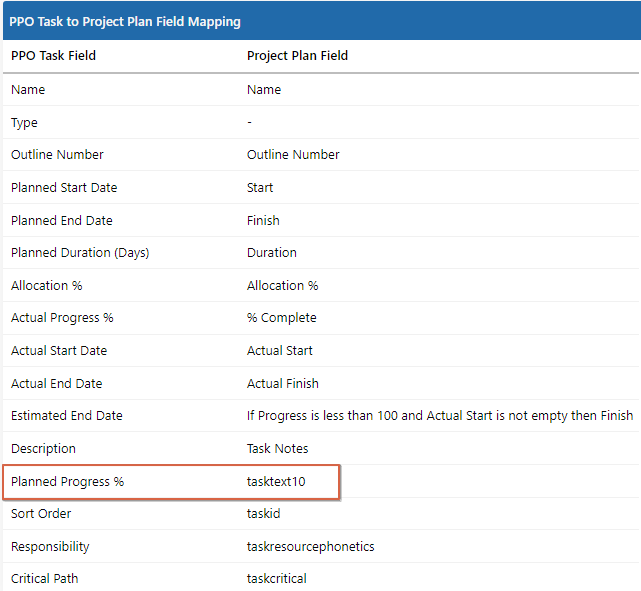Select the 'Planned Progress %' cell
Image resolution: width=641 pixels, height=591 pixels.
67,481
